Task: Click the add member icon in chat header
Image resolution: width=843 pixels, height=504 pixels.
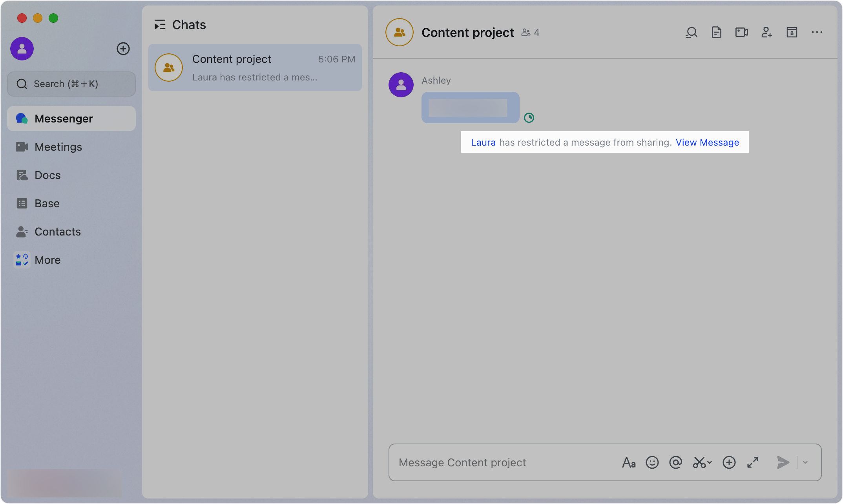Action: pyautogui.click(x=767, y=32)
